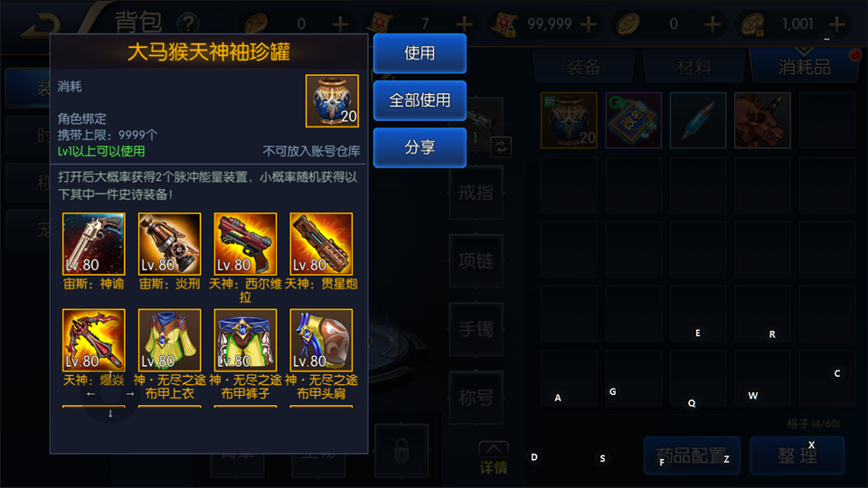Select the 无尽之途布甲头肩 shoulder icon
The height and width of the screenshot is (488, 868).
[321, 341]
